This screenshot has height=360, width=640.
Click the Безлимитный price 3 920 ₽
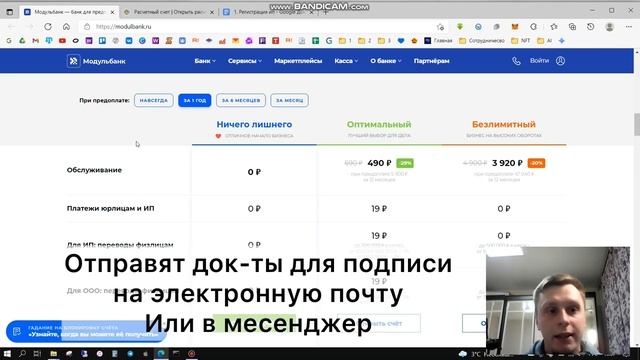point(507,163)
